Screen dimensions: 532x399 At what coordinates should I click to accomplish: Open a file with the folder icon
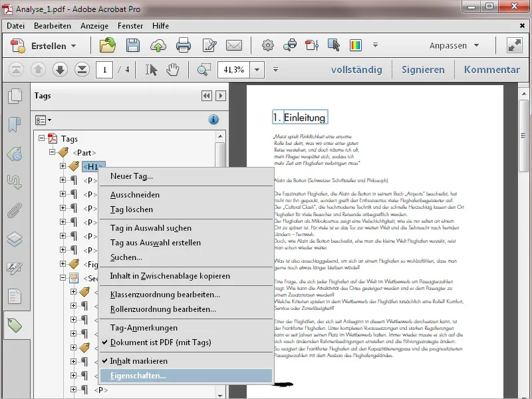pos(107,45)
